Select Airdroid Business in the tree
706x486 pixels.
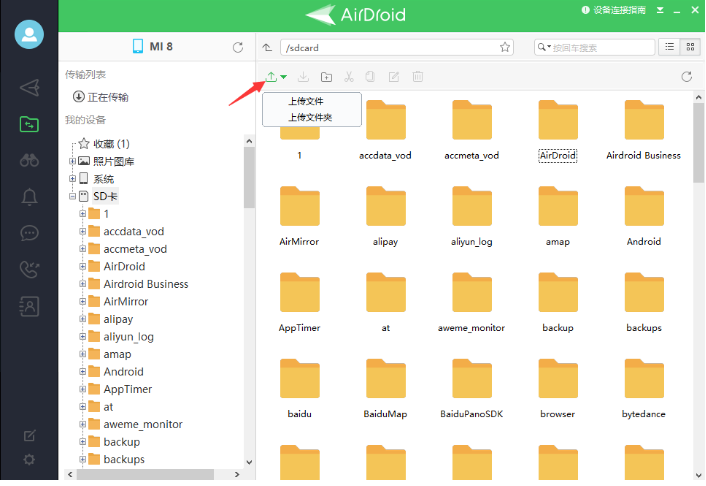(146, 284)
